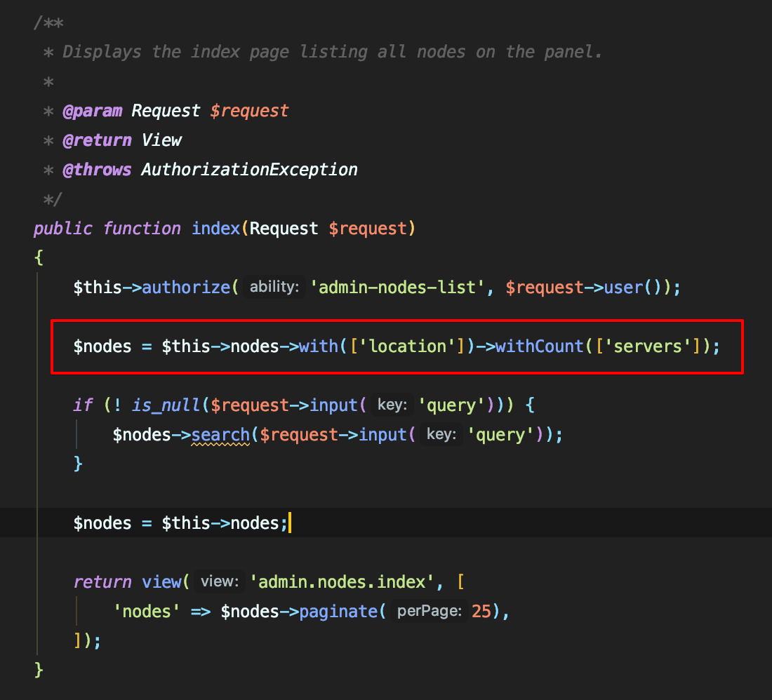The width and height of the screenshot is (772, 700).
Task: Click the 'paginate' method call
Action: pos(338,612)
